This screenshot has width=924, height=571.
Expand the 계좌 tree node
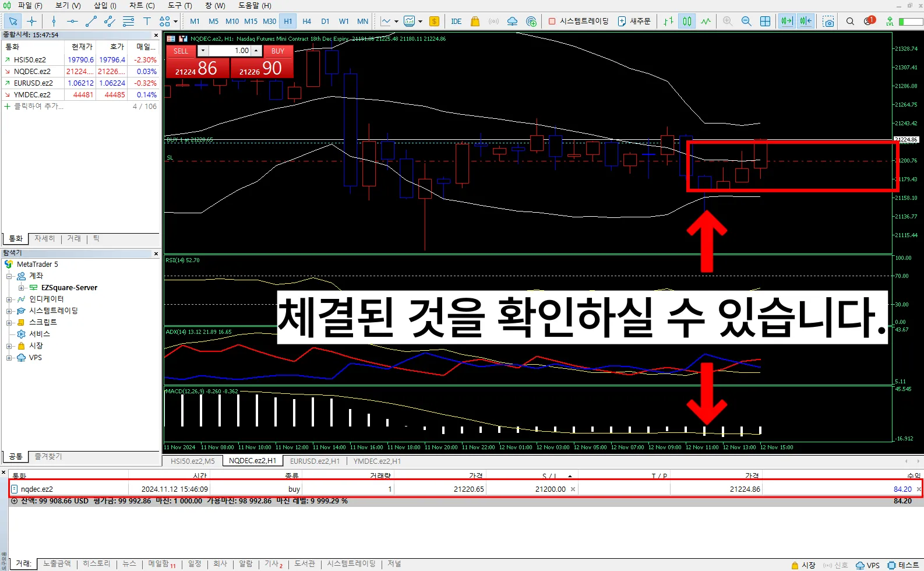9,276
